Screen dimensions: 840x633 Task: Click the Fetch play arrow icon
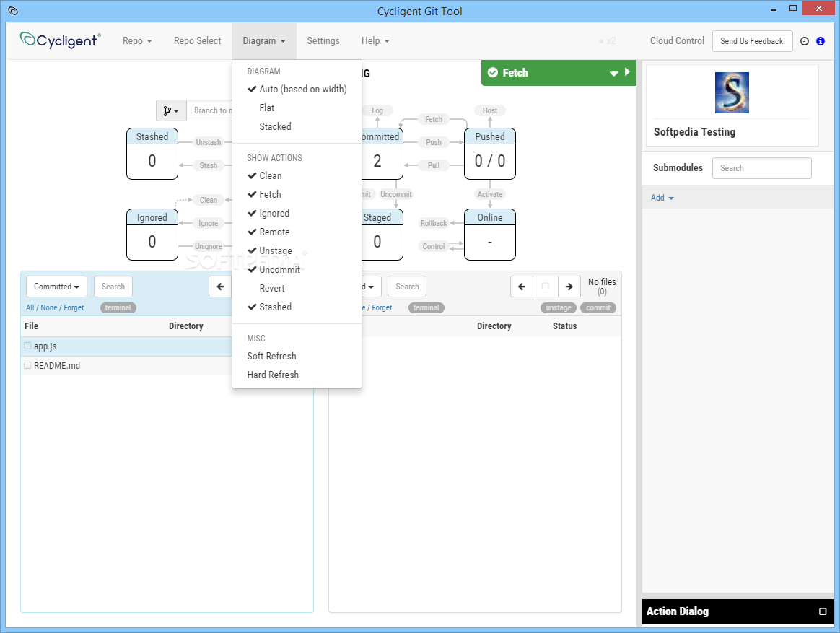627,72
